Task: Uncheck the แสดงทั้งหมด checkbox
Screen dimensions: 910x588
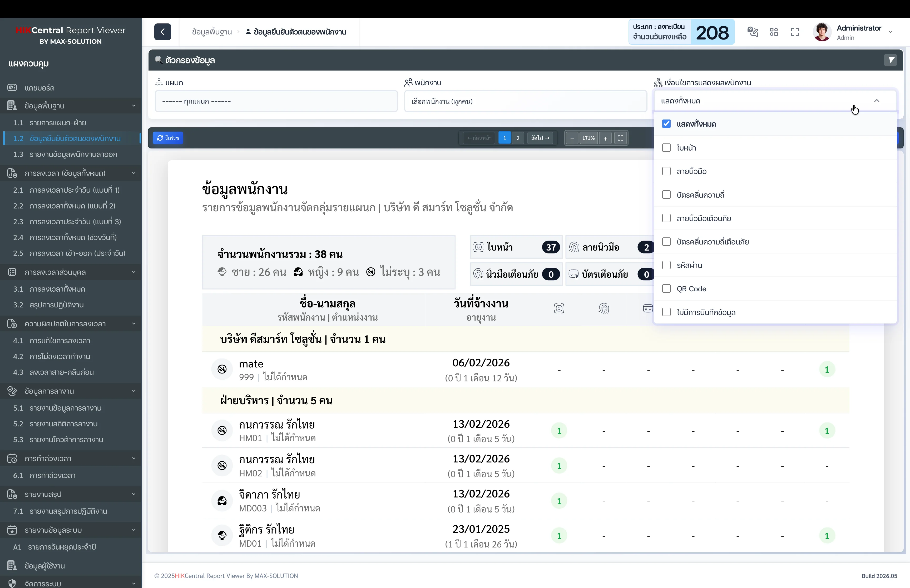Action: coord(666,124)
